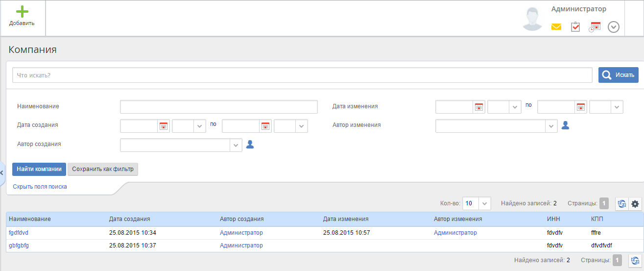Expand the user menu circle arrow
The image size is (644, 271).
(614, 27)
